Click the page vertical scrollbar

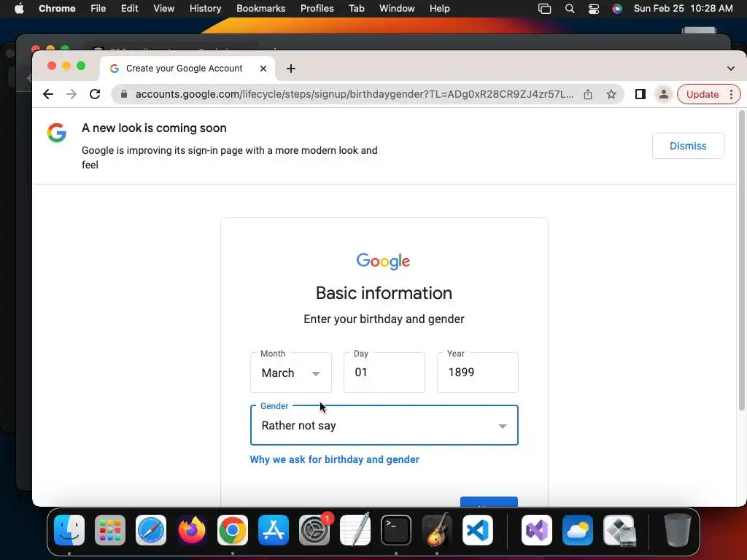741,260
